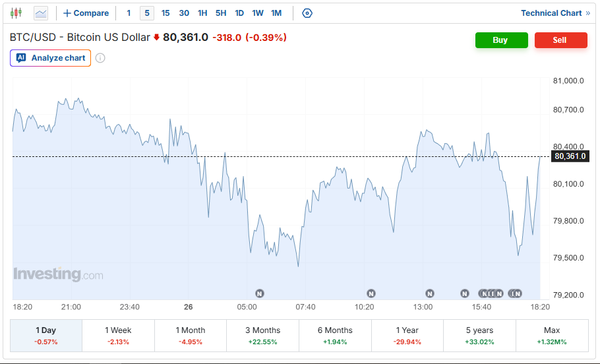Open chart settings gear icon
The image size is (600, 364).
[x=307, y=13]
